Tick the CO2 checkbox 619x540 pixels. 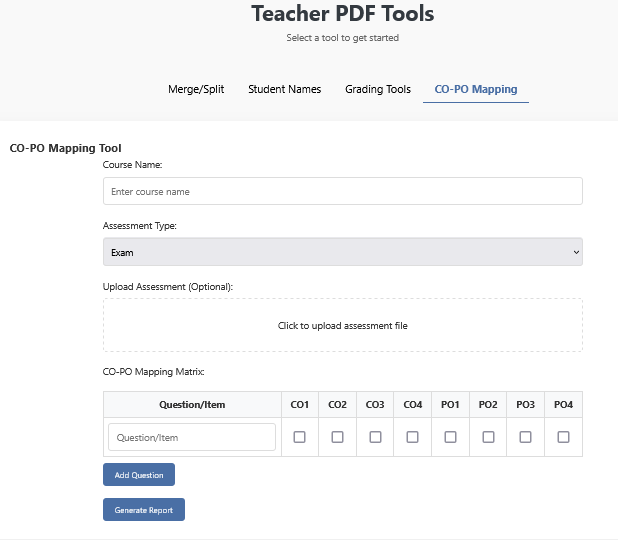(x=337, y=437)
